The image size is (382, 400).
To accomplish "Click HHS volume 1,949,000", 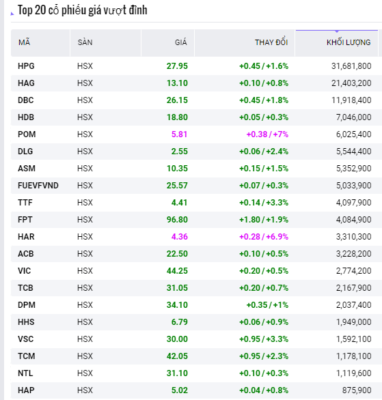I will coord(353,322).
